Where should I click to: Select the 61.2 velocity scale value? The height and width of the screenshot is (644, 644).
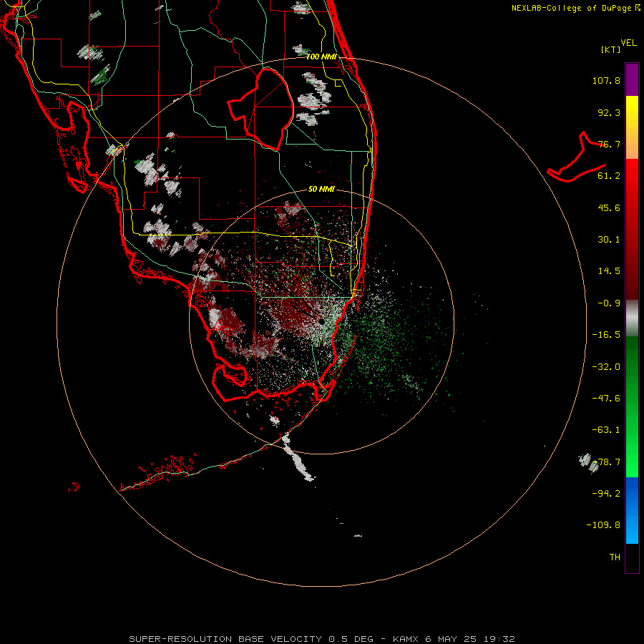click(x=609, y=176)
